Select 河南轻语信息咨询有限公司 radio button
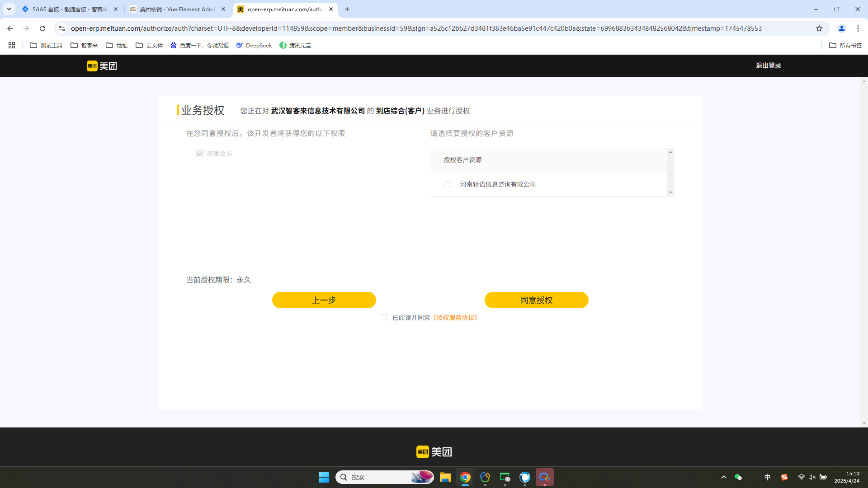This screenshot has height=488, width=868. point(448,185)
